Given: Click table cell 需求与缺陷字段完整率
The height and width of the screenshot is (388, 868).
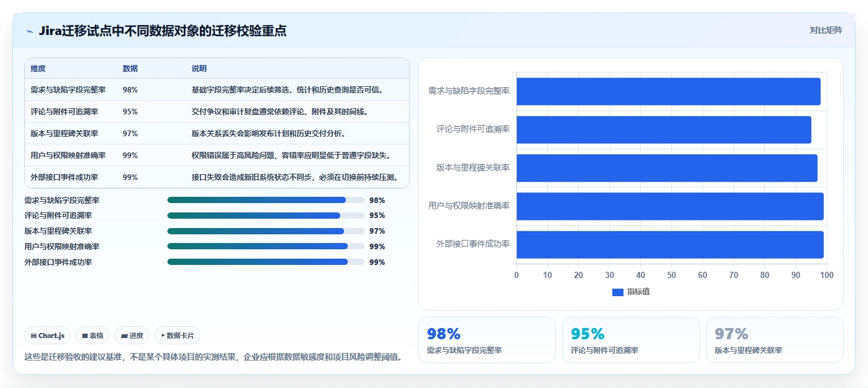Looking at the screenshot, I should tap(68, 90).
